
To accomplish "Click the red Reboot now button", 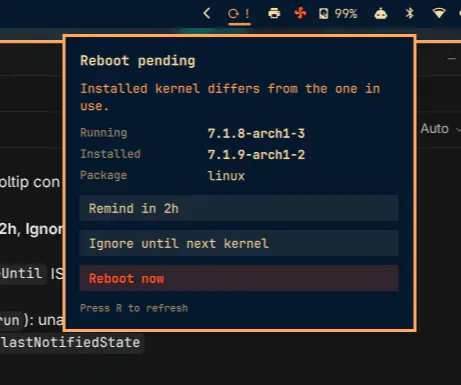I will [239, 278].
